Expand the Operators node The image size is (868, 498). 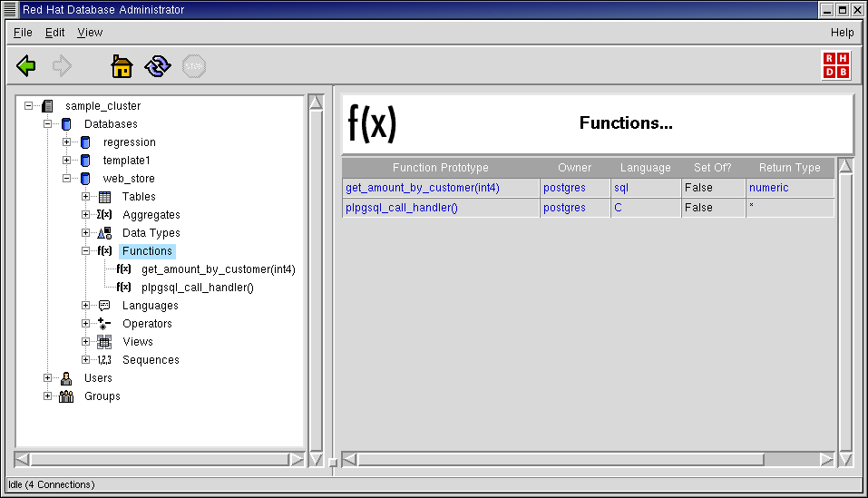[x=86, y=324]
